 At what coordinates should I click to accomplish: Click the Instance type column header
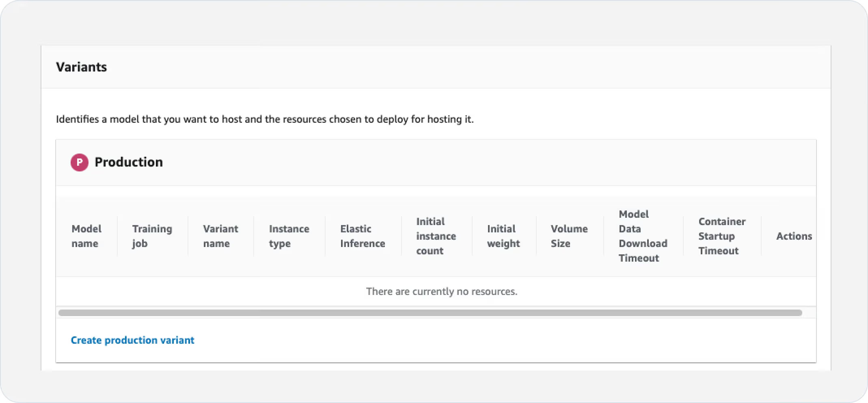[x=289, y=236]
